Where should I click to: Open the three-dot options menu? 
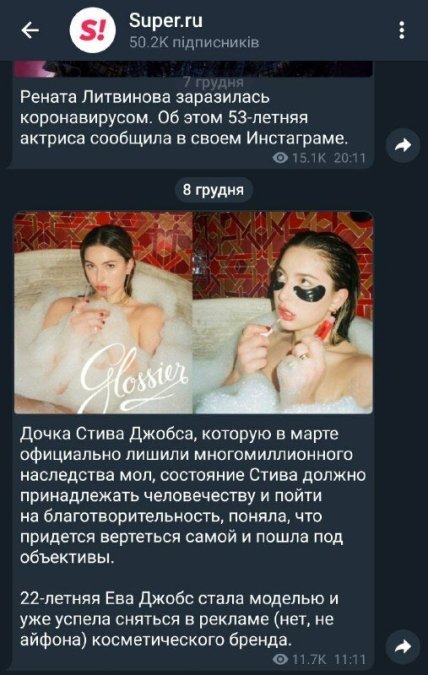[401, 31]
